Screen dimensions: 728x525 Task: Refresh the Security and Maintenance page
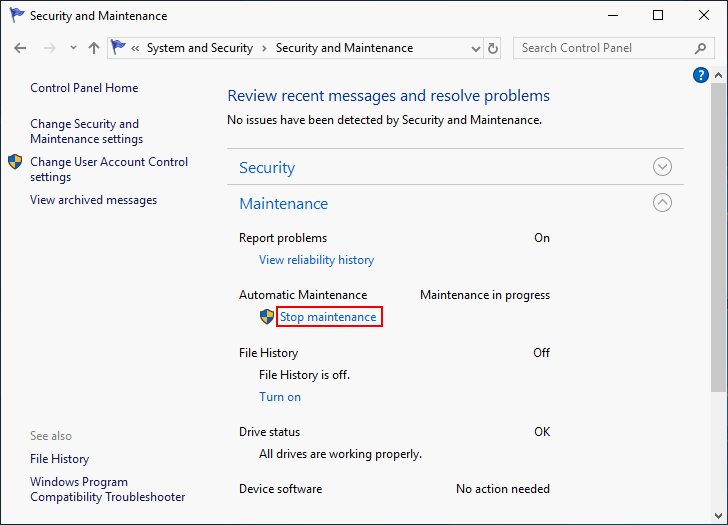(x=493, y=48)
